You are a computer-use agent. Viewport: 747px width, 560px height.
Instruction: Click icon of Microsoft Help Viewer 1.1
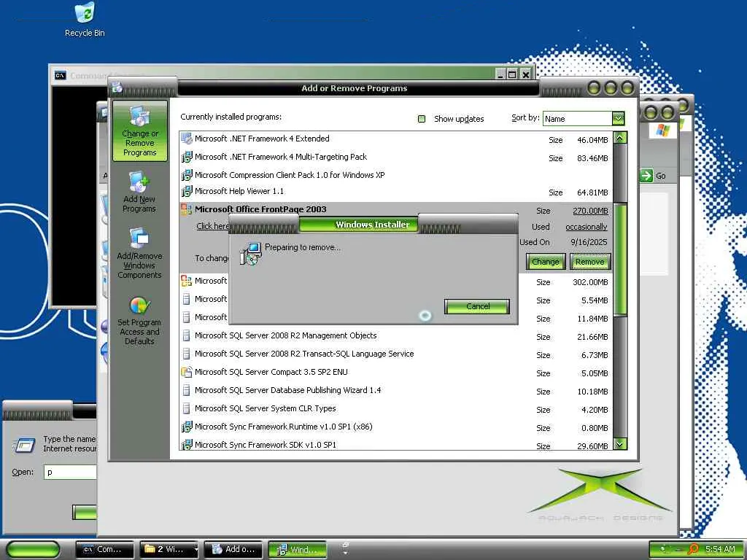click(186, 192)
